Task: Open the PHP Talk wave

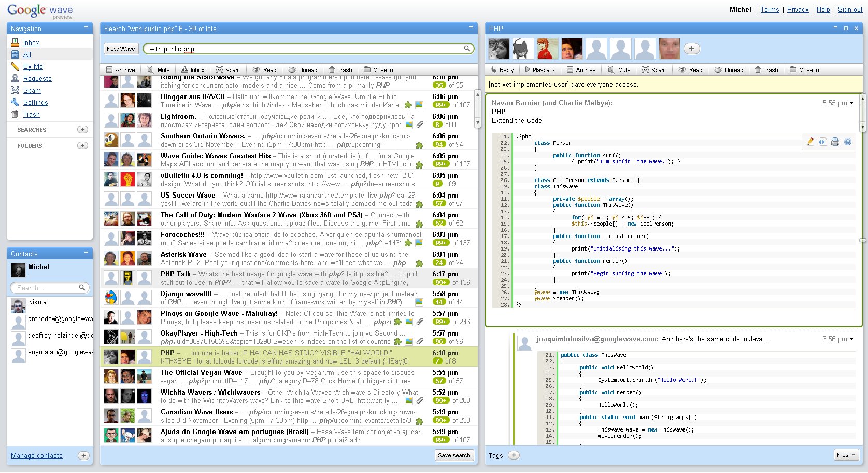Action: pyautogui.click(x=289, y=278)
